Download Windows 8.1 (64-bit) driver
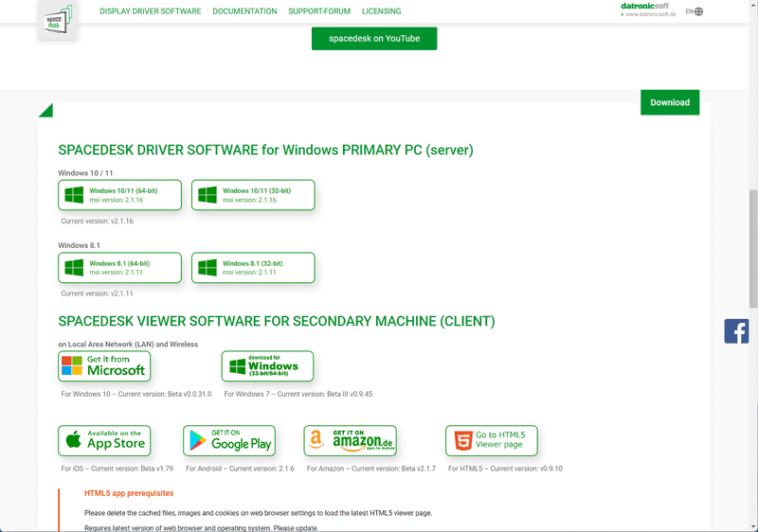The height and width of the screenshot is (532, 758). point(120,268)
